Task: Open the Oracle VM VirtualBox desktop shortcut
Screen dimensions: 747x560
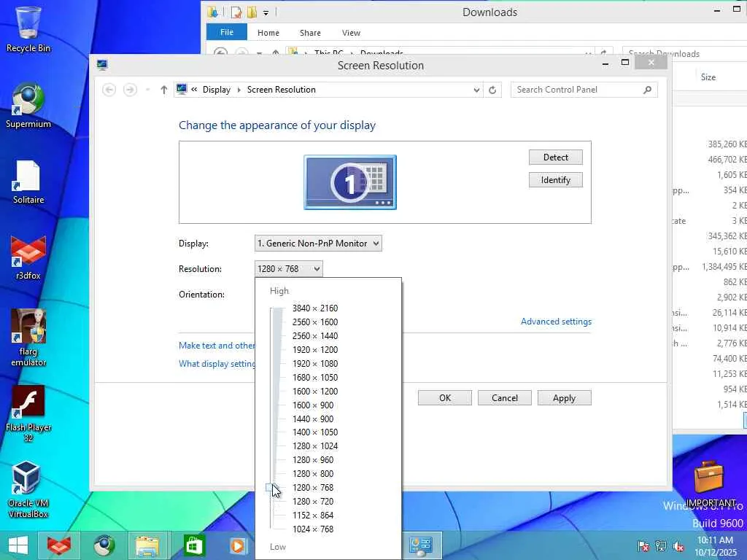Action: (28, 489)
